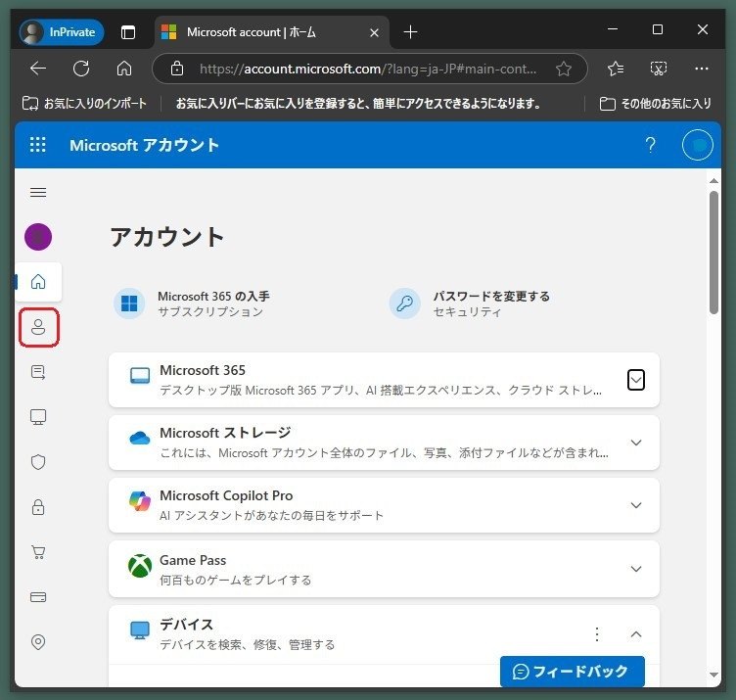The height and width of the screenshot is (700, 736).
Task: Click the Microsoft ストレージ card title
Action: (225, 433)
